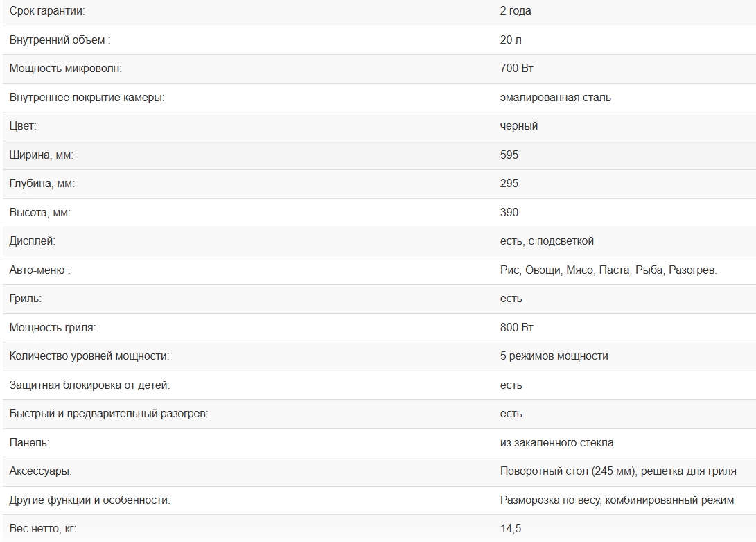756x542 pixels.
Task: Select 'эмалированная сталь' coating value
Action: pos(555,98)
